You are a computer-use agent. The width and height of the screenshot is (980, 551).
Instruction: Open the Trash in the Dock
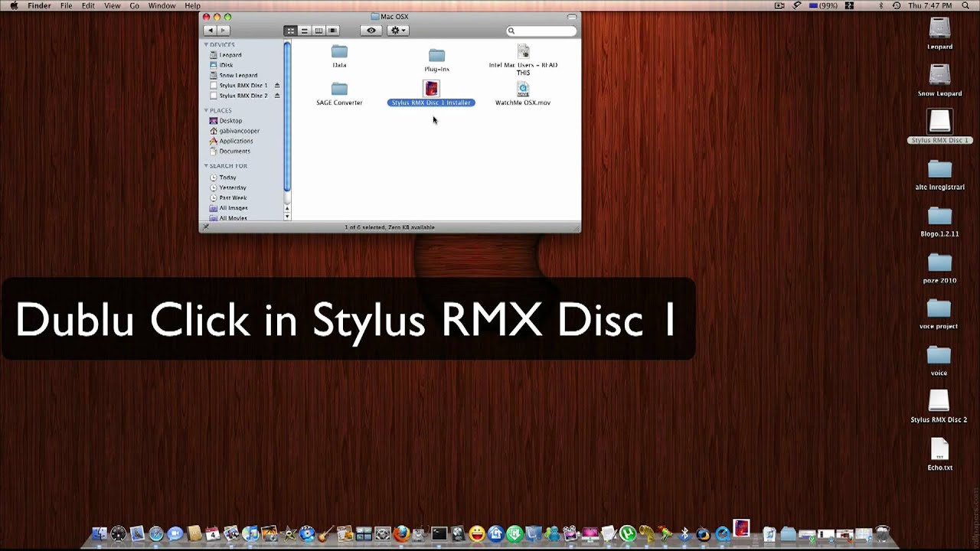(882, 534)
